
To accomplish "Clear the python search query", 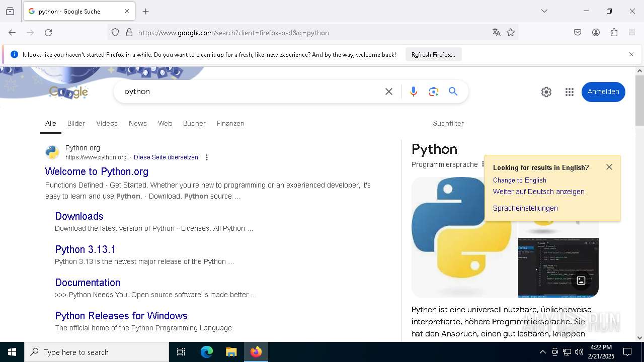I will click(389, 92).
